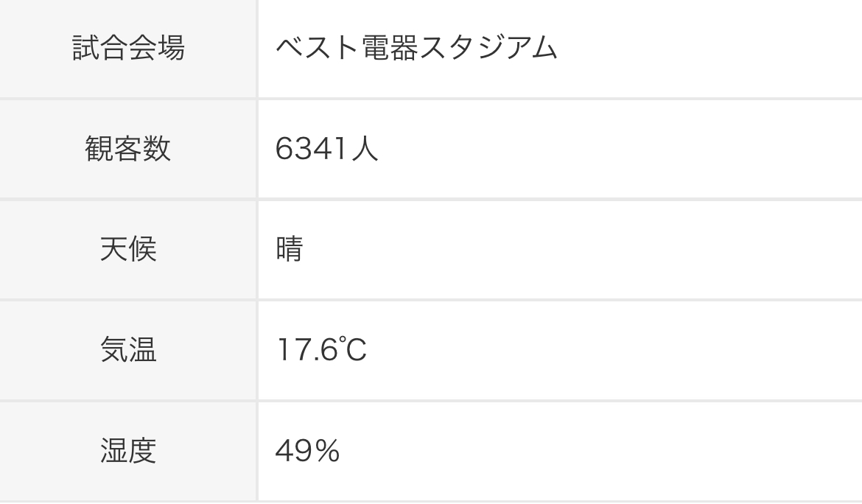Select the 6341人 attendance value
Screen dimensions: 862x504
click(x=326, y=149)
